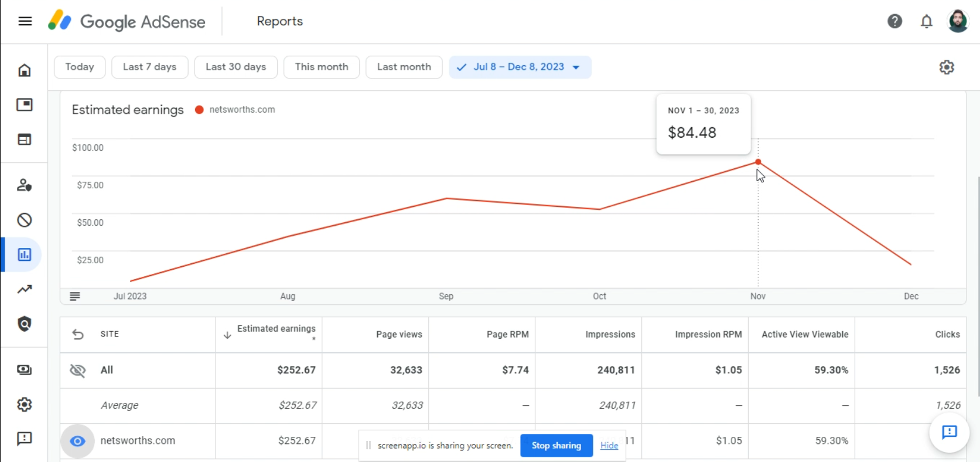The image size is (980, 462).
Task: Open the sidebar Feedback icon
Action: click(x=25, y=439)
